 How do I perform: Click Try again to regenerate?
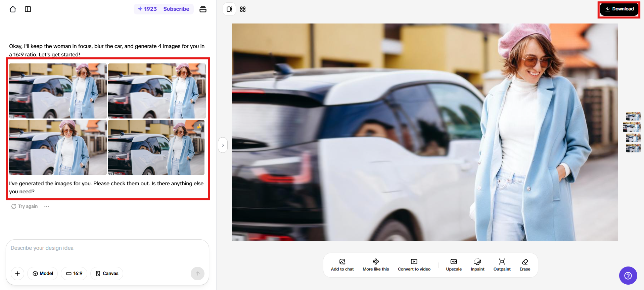point(24,206)
